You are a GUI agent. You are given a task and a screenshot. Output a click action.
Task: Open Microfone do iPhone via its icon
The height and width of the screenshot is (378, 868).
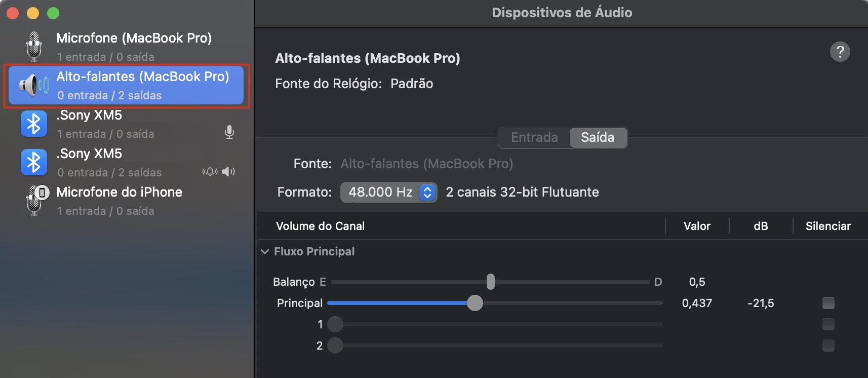pyautogui.click(x=33, y=200)
